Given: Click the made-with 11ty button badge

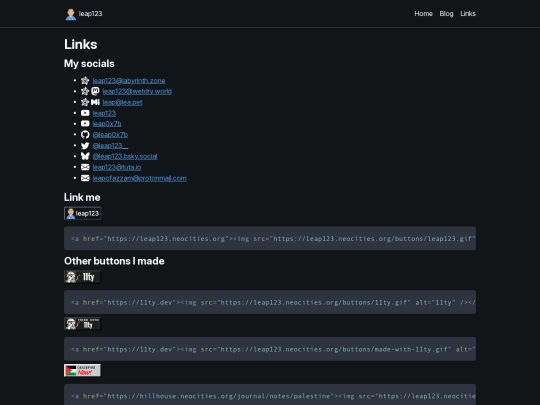Looking at the screenshot, I should [x=82, y=324].
